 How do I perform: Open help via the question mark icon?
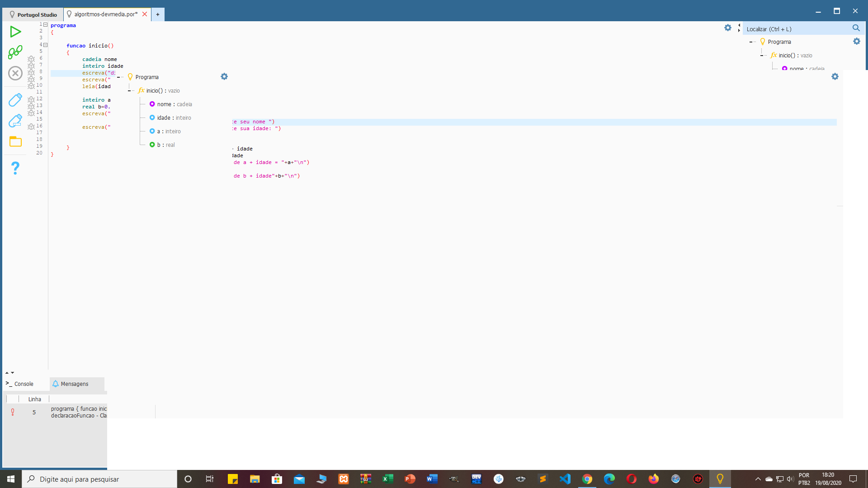coord(15,168)
